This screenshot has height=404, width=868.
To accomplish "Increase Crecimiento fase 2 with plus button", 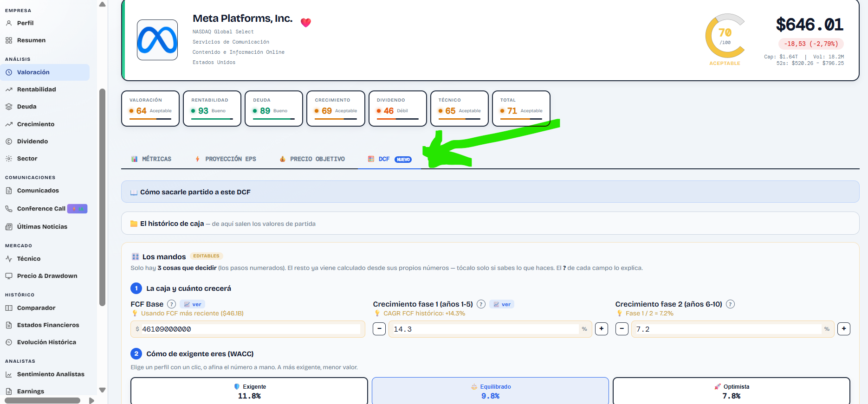I will click(x=844, y=329).
